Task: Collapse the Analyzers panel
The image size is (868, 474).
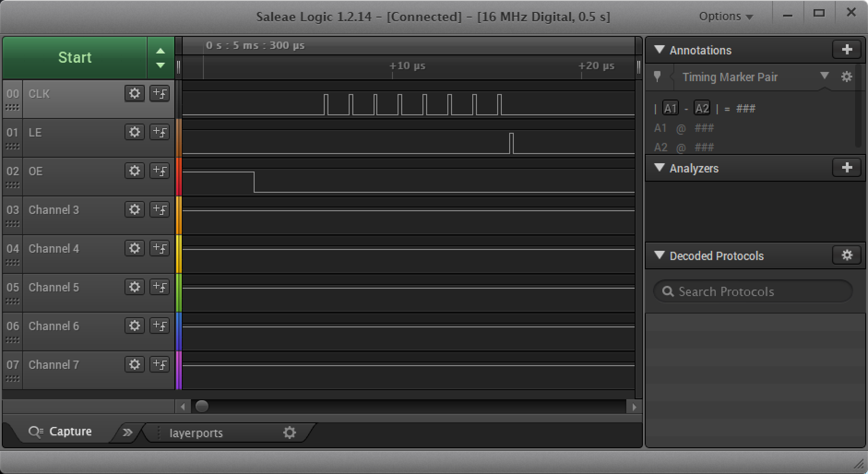Action: (x=660, y=167)
